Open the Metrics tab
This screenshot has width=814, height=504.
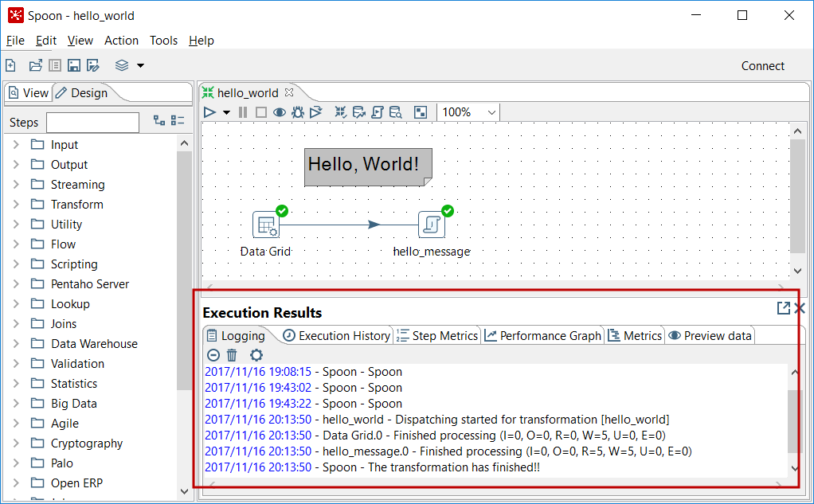click(635, 336)
